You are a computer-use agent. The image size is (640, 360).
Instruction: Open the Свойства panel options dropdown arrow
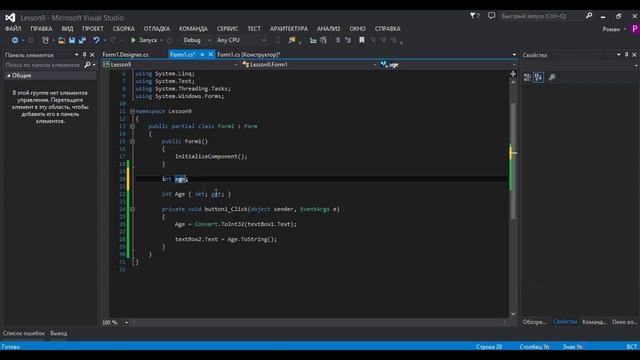619,55
